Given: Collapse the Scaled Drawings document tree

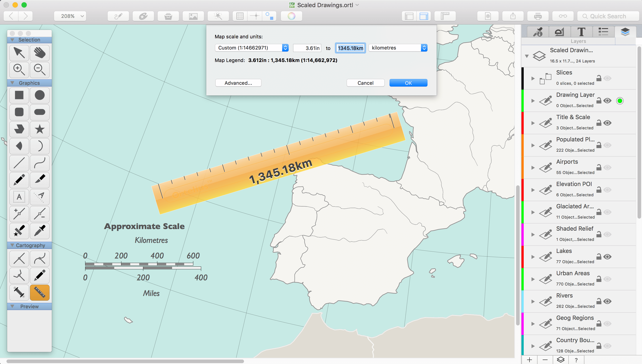Looking at the screenshot, I should coord(527,56).
